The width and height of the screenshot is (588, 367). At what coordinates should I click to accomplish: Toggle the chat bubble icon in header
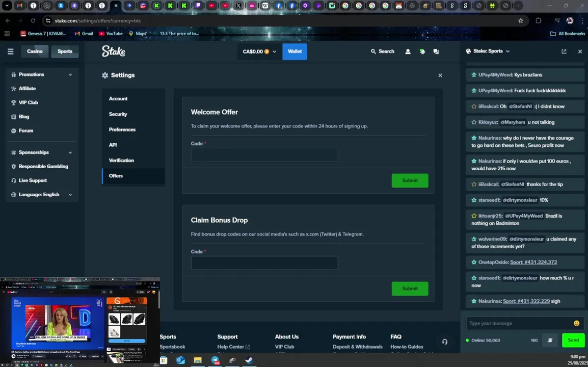(x=436, y=51)
